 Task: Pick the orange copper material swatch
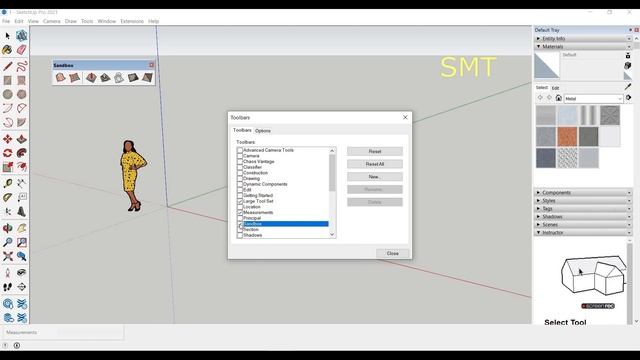click(567, 136)
